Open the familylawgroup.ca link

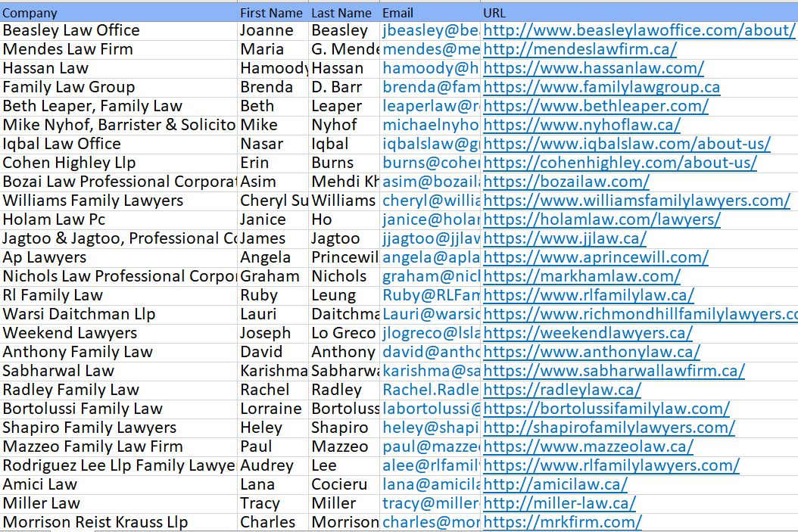[602, 87]
